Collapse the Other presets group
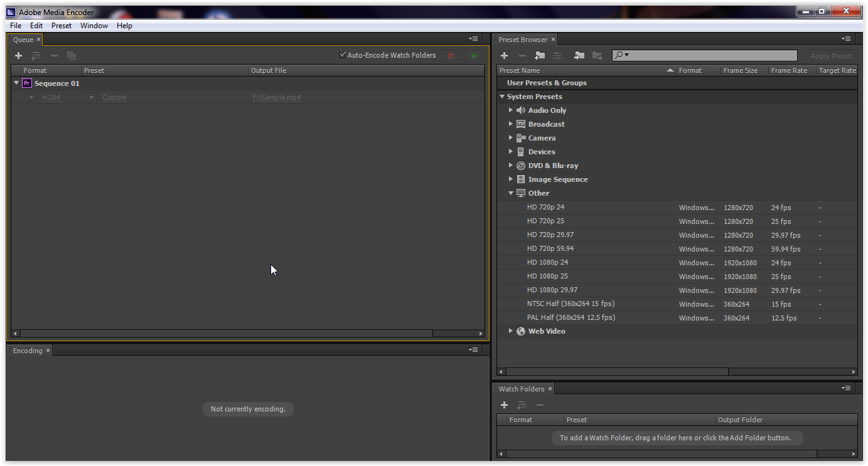 pos(511,193)
